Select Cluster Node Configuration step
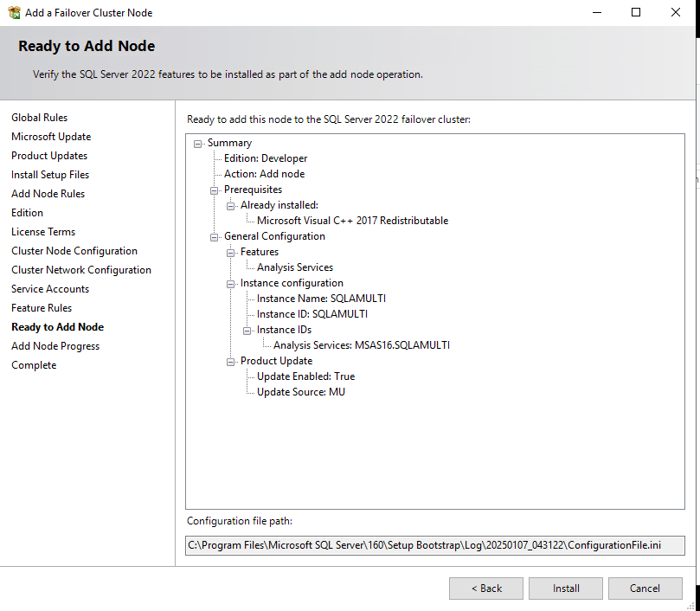The width and height of the screenshot is (700, 611). tap(74, 251)
